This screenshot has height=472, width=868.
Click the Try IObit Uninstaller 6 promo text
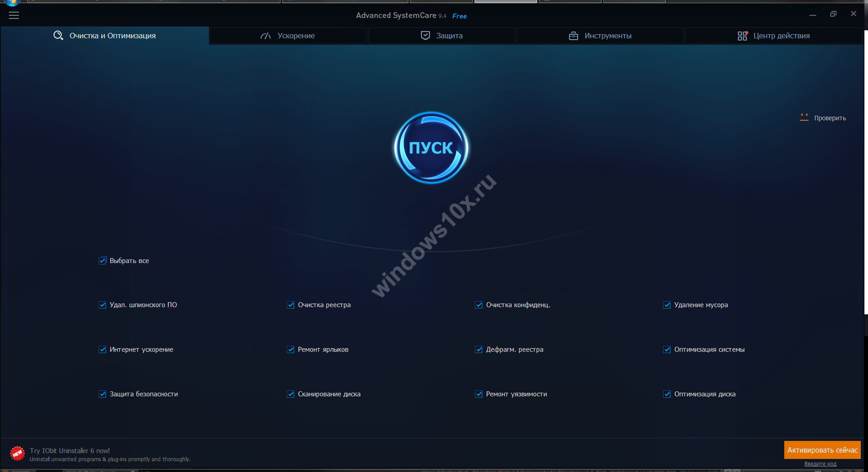(x=70, y=451)
